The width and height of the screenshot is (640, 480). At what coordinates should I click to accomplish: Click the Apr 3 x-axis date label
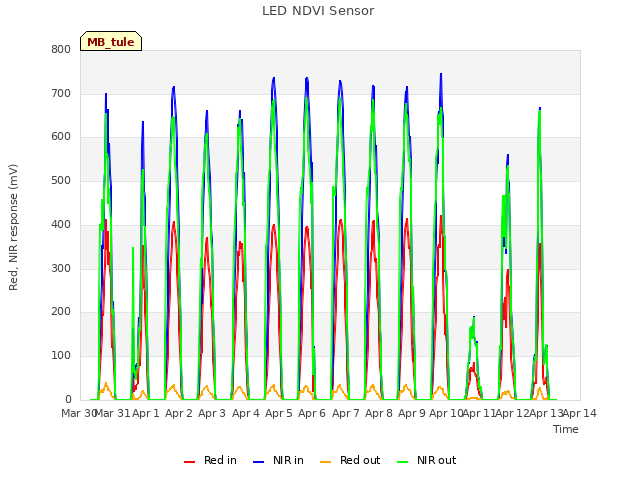tap(212, 413)
